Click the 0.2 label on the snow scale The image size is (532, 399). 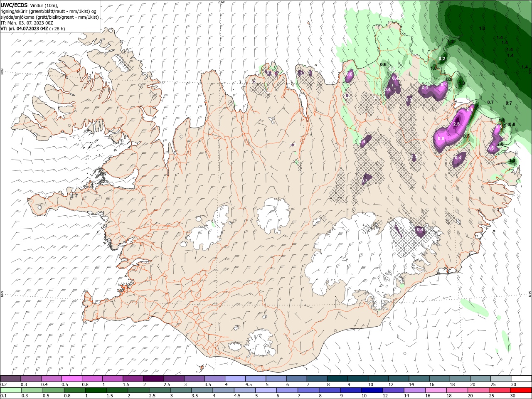click(3, 384)
